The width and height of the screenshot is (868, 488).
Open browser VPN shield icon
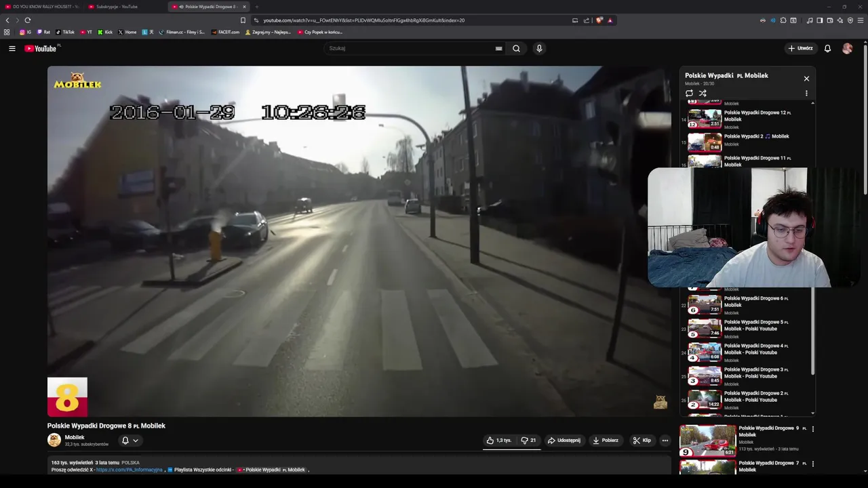pos(850,20)
